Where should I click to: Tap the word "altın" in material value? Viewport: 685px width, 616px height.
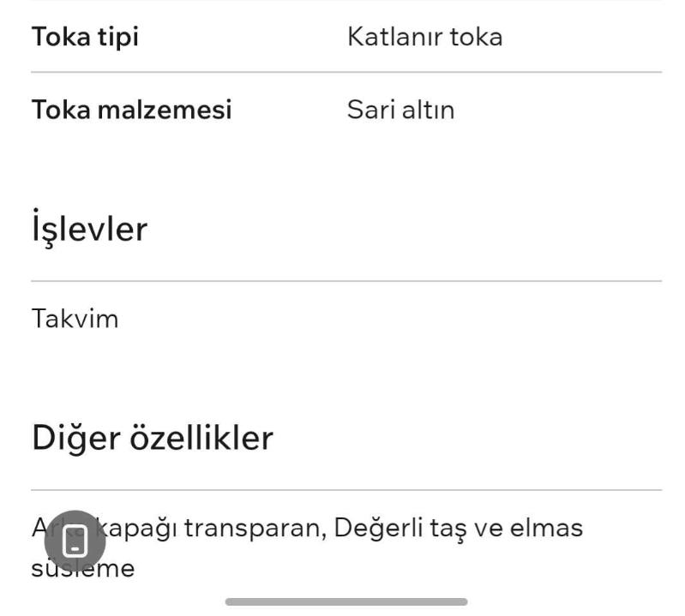[426, 110]
